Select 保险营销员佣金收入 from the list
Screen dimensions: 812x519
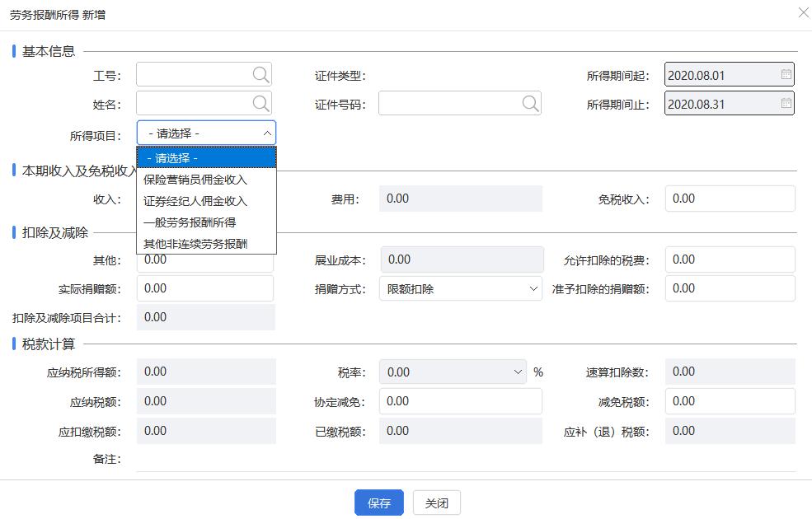pyautogui.click(x=194, y=179)
